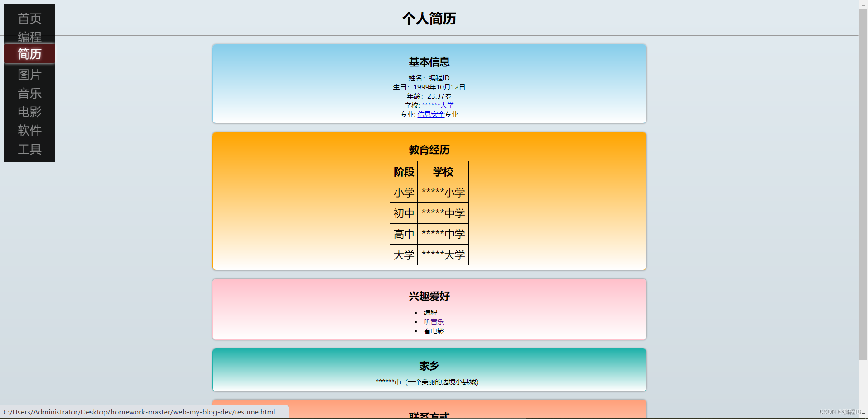The image size is (868, 419).
Task: Navigate to the 图片 page
Action: click(x=29, y=75)
